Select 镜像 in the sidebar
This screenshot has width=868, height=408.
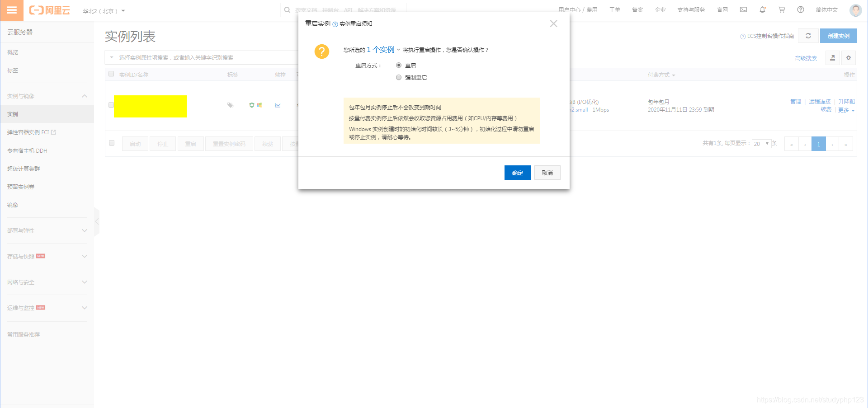click(13, 205)
